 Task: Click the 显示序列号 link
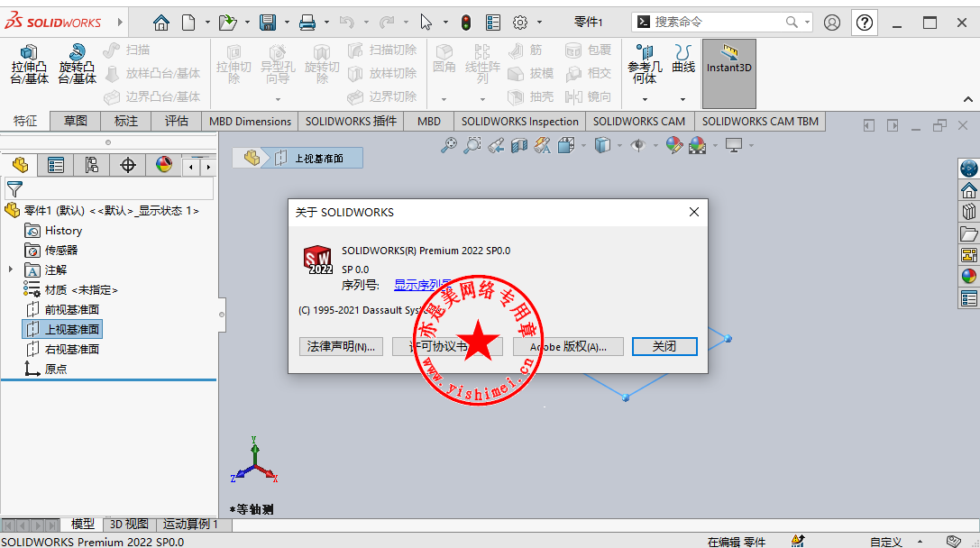click(x=423, y=286)
